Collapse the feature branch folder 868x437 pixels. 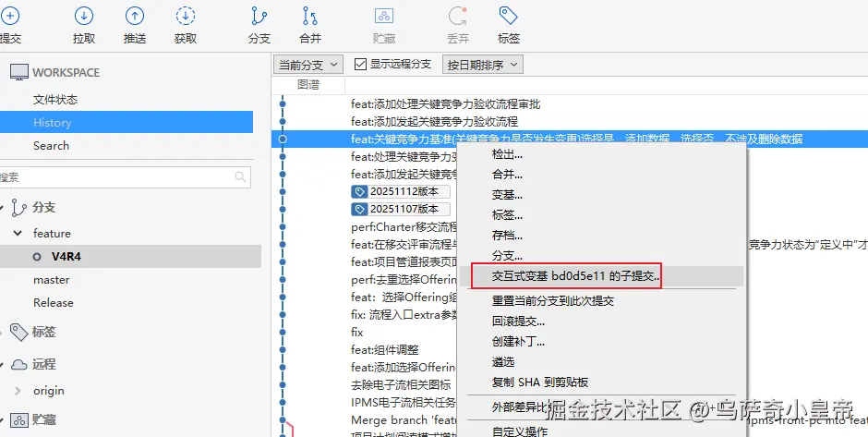18,233
